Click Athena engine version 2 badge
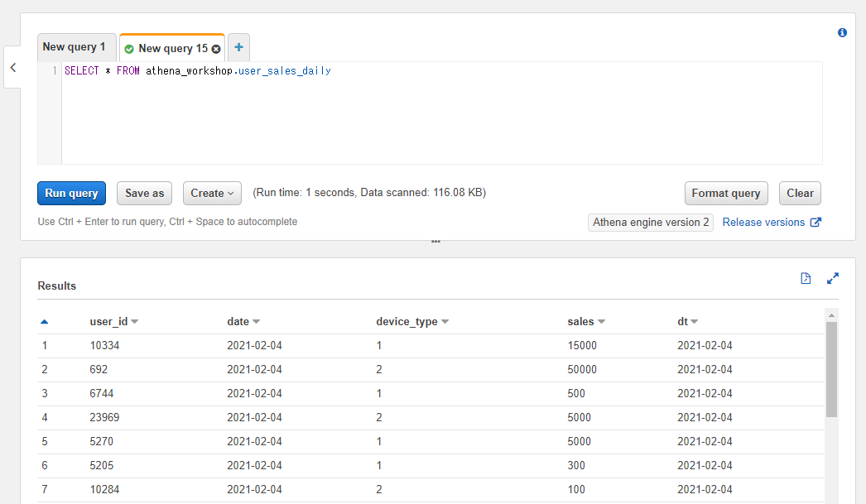 click(x=651, y=222)
